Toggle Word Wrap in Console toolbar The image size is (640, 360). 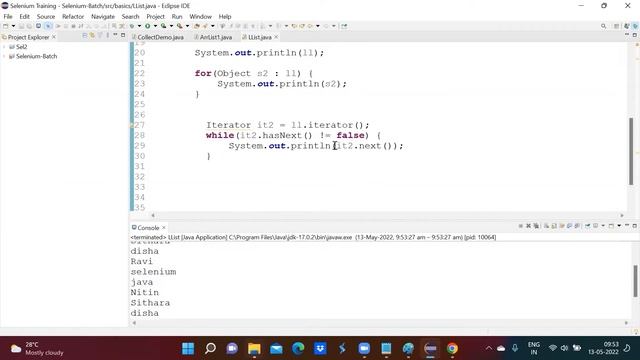(x=562, y=226)
